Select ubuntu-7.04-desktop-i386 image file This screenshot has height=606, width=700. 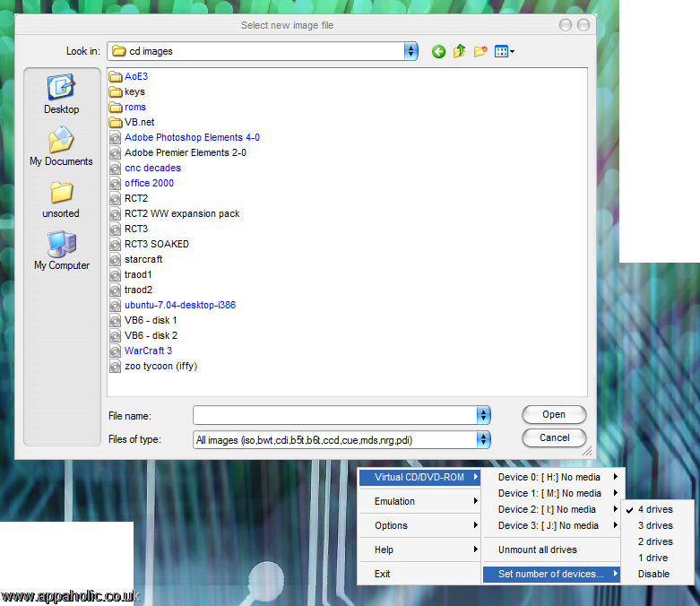click(x=172, y=305)
